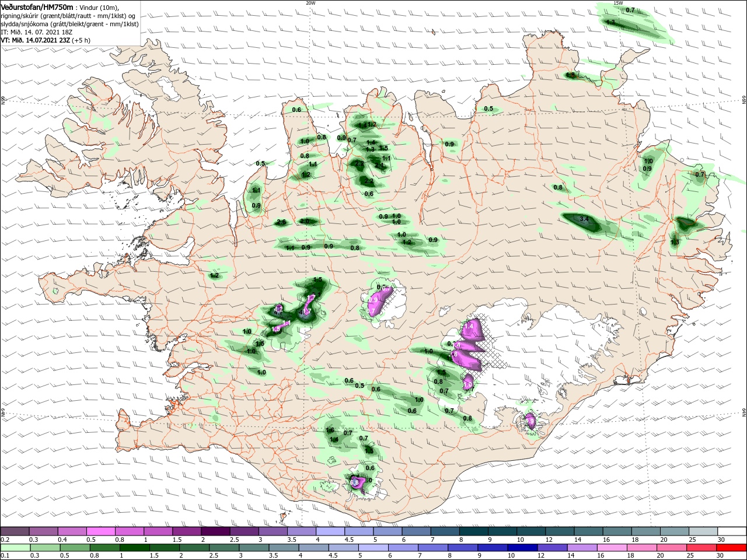Click the 3.4 precipitation value in east Iceland
The height and width of the screenshot is (560, 747).
coord(584,219)
